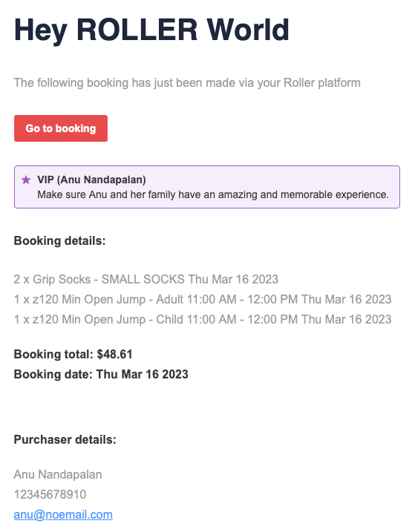The width and height of the screenshot is (415, 532).
Task: Click the intro sentence about Roller platform
Action: point(187,83)
